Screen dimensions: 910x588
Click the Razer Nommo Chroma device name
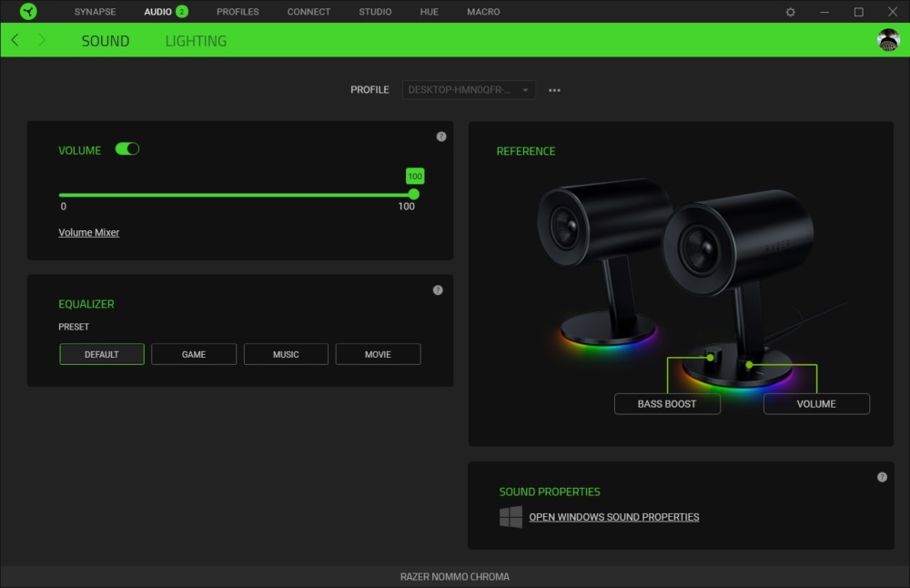point(455,576)
